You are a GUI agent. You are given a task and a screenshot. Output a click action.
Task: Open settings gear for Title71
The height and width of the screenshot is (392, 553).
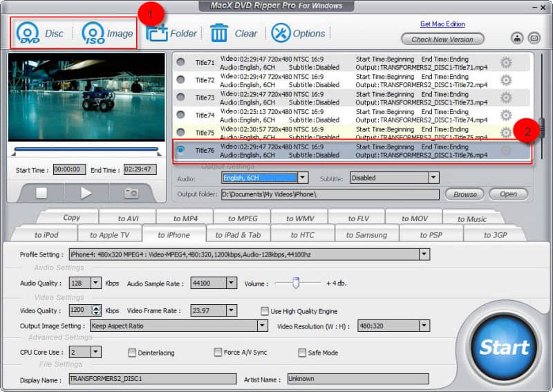[x=506, y=63]
